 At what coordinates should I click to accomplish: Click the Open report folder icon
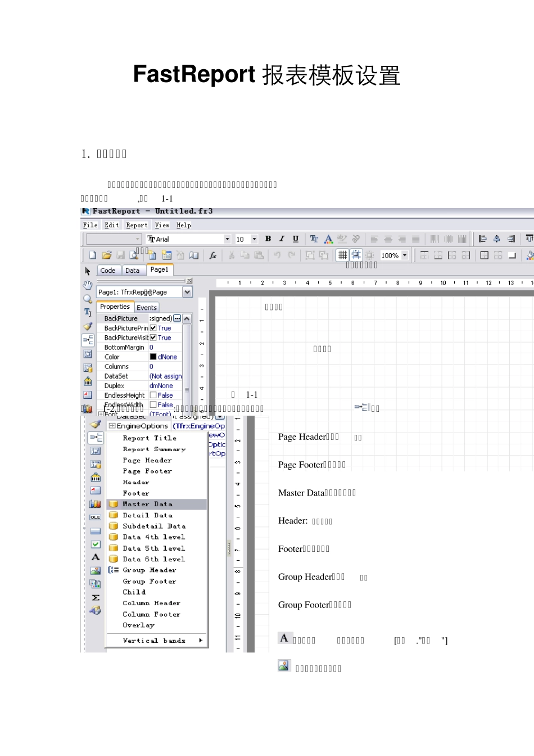pos(106,255)
